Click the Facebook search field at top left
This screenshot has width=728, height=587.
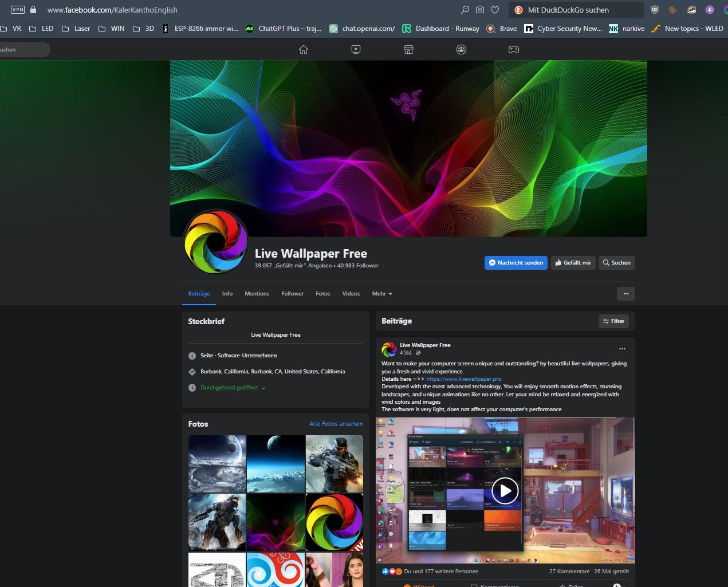(x=24, y=49)
